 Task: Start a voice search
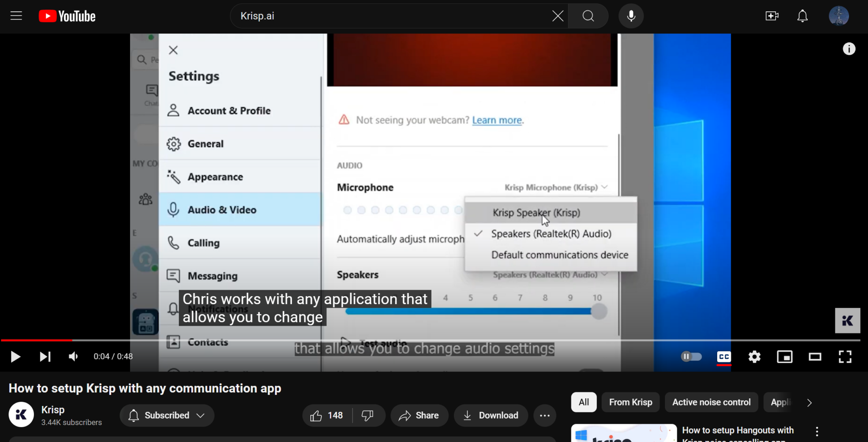tap(630, 16)
